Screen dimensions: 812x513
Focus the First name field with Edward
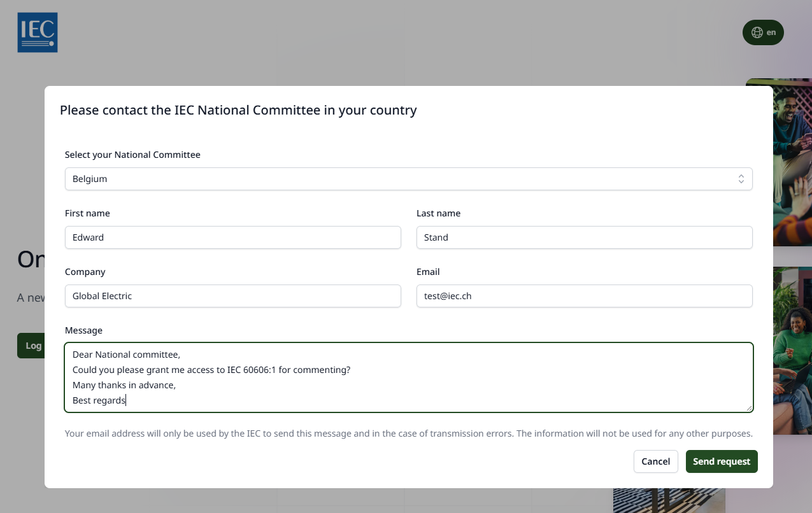coord(233,237)
